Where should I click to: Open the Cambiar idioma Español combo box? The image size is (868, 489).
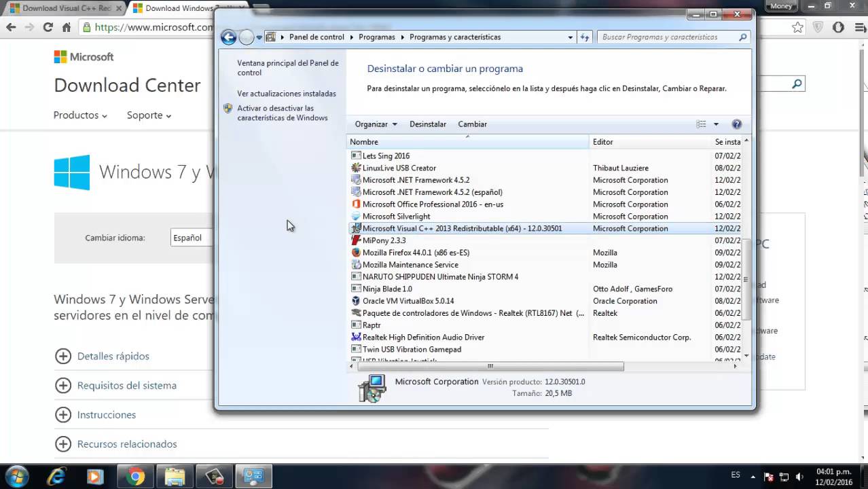coord(193,238)
